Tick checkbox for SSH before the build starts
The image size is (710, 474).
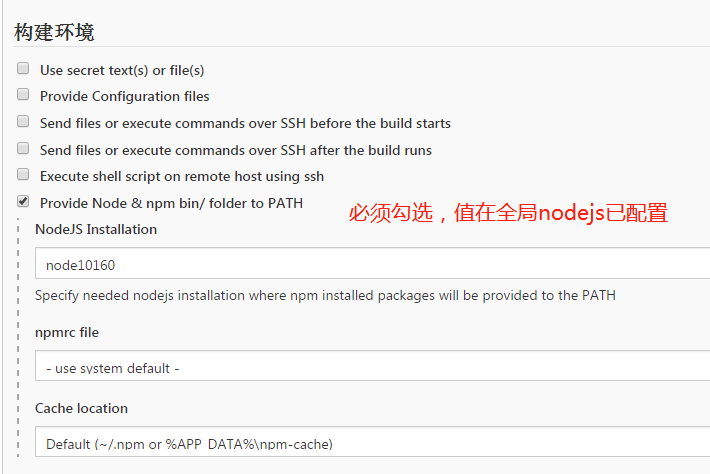(x=23, y=122)
